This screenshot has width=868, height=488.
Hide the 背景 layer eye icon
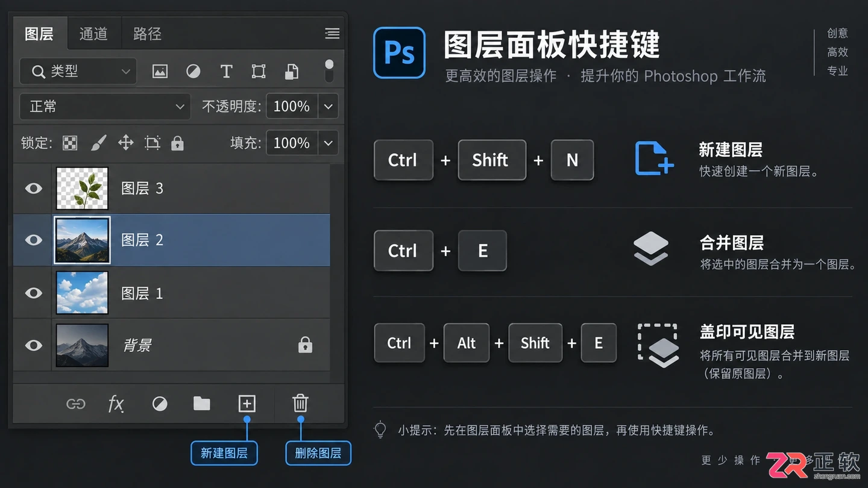(x=34, y=345)
